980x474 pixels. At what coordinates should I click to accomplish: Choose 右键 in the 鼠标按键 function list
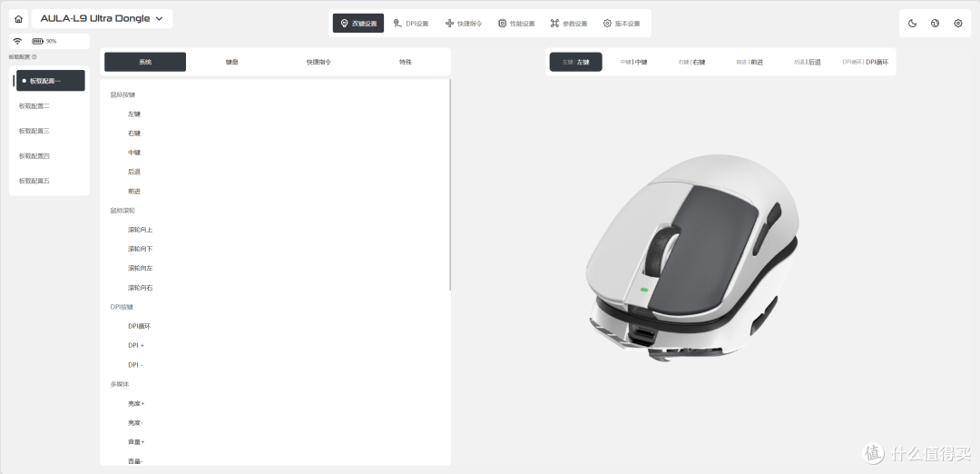pos(133,133)
